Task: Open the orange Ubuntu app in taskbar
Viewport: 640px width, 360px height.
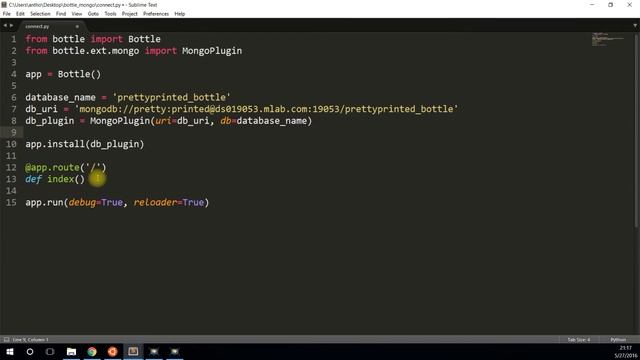Action: pos(113,351)
